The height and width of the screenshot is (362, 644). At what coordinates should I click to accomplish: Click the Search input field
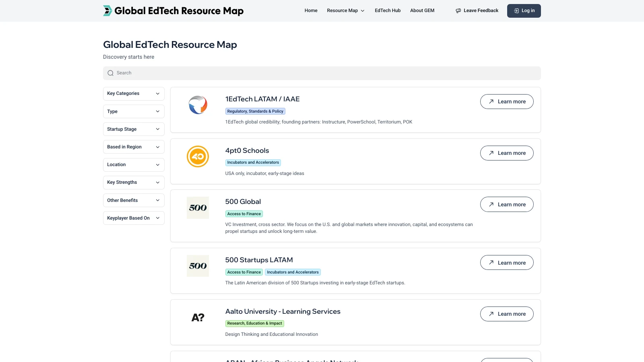(322, 73)
